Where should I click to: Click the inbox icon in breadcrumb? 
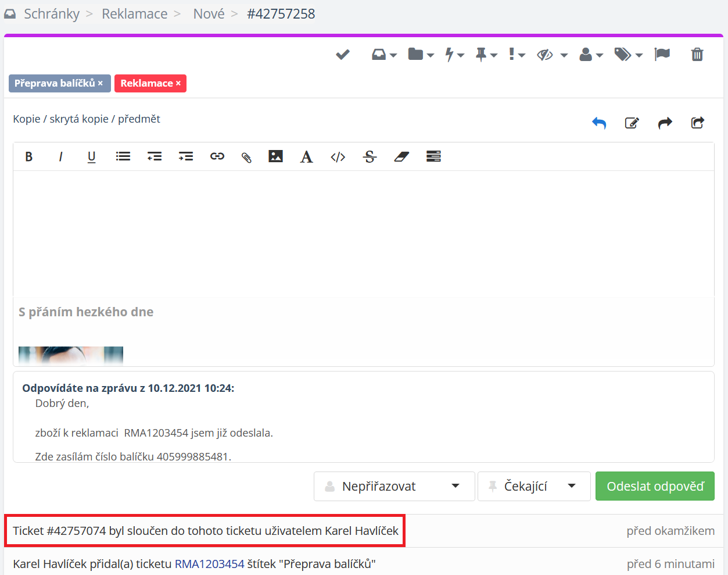(x=10, y=14)
